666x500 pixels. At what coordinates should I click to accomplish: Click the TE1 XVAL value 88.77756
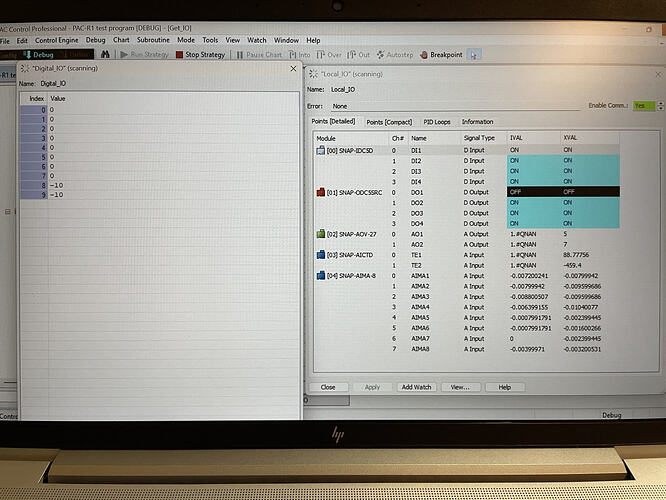coord(576,255)
